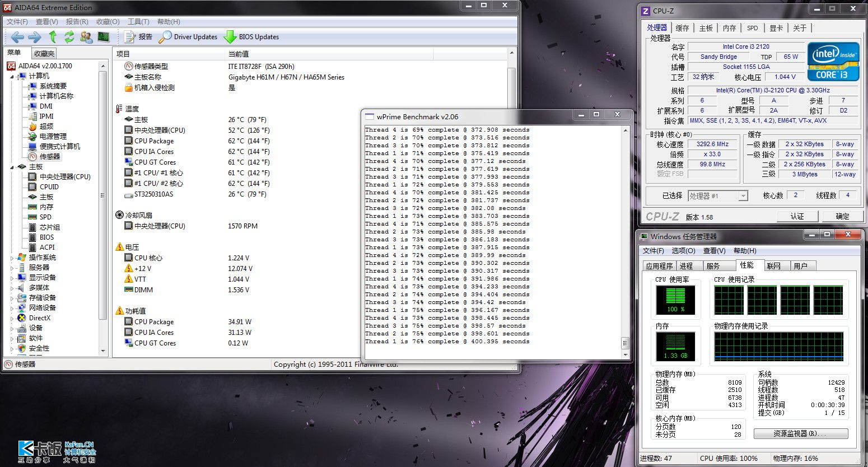Screen dimensions: 868x467
Task: Click 项目 column header in AIDA64
Action: click(169, 54)
